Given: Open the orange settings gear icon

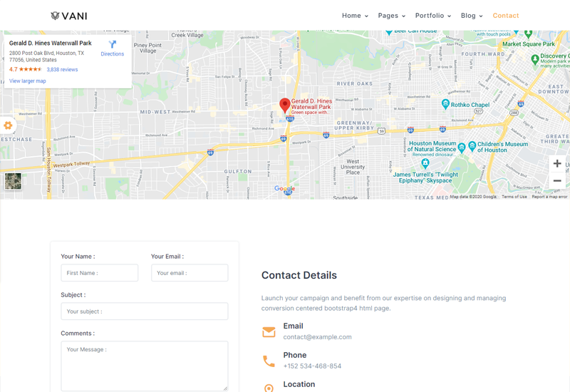Looking at the screenshot, I should point(8,125).
